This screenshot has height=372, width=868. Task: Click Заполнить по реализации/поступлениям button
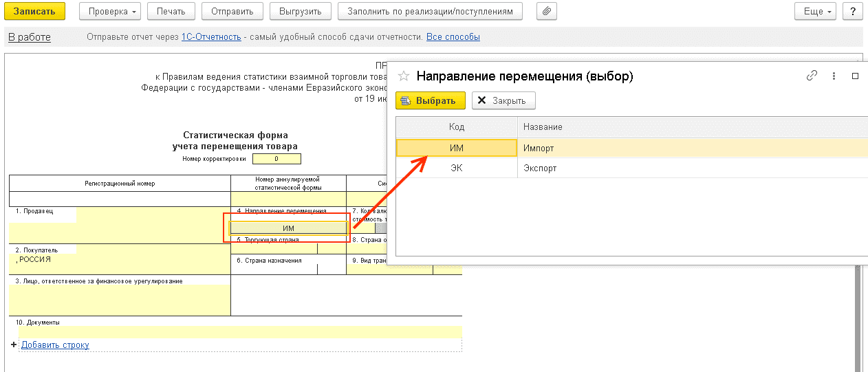point(430,12)
